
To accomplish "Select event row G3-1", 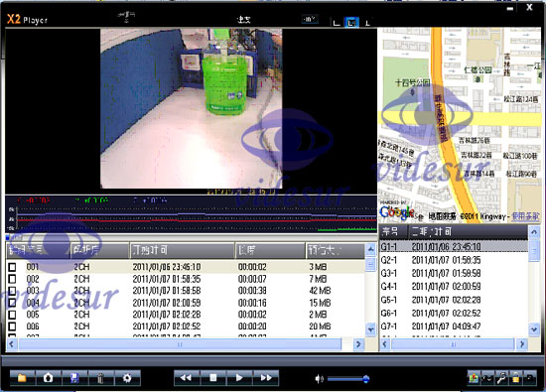I will pos(454,273).
